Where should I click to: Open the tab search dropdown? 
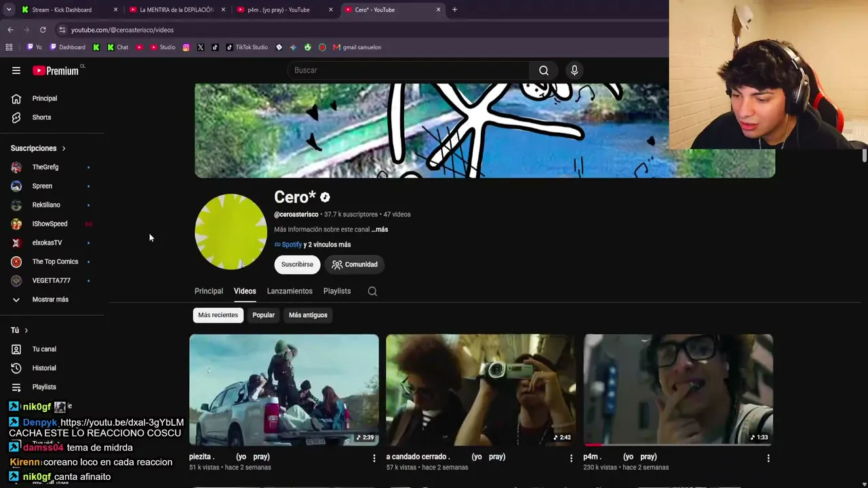click(9, 9)
